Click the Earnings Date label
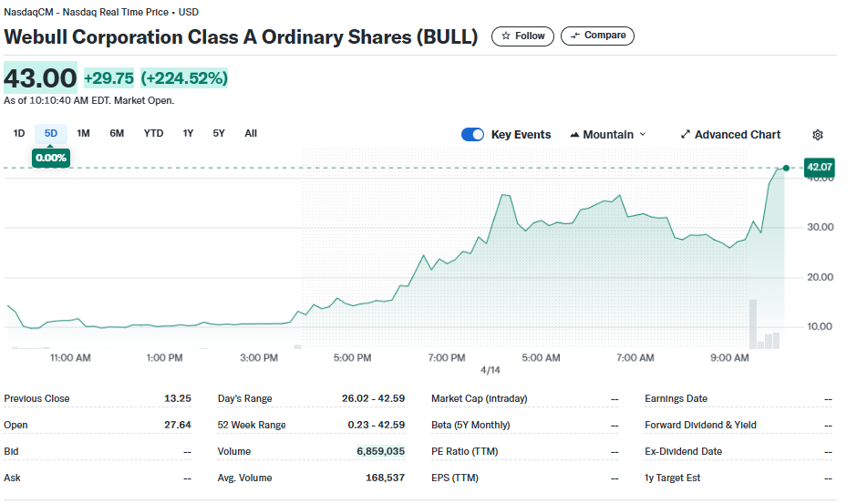This screenshot has width=857, height=504. (x=676, y=398)
